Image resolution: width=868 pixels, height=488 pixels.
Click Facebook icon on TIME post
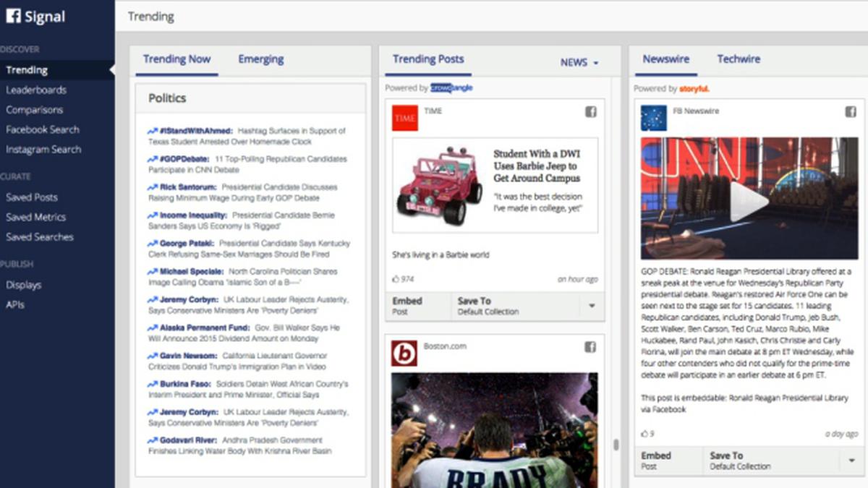point(590,112)
